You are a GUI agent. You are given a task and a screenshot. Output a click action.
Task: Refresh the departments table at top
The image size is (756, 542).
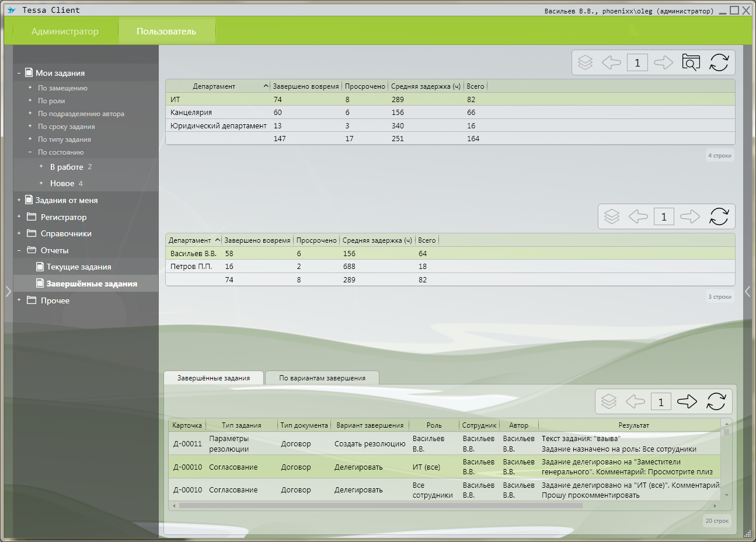(719, 62)
